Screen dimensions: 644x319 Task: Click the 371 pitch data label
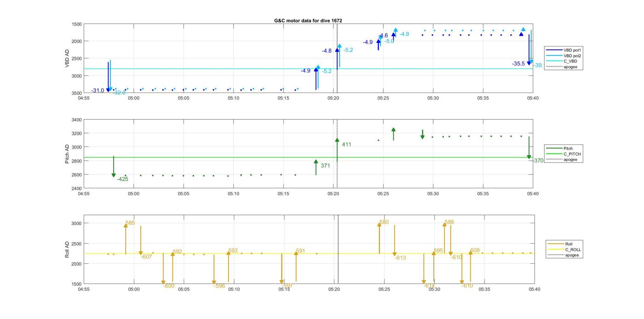325,166
